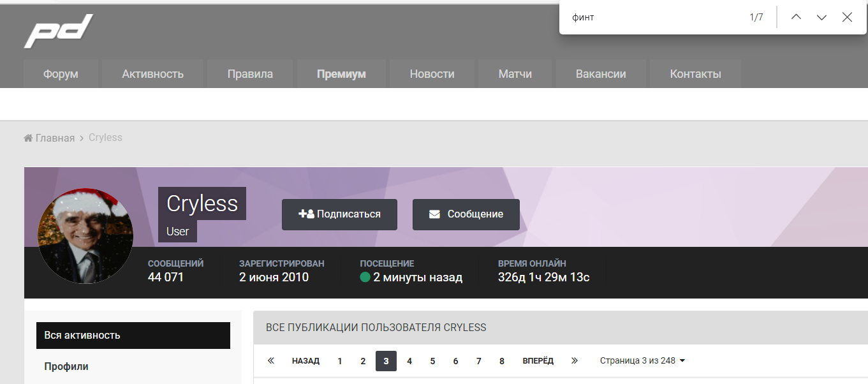This screenshot has height=384, width=868.
Task: Open the Премиум menu item
Action: coord(341,74)
